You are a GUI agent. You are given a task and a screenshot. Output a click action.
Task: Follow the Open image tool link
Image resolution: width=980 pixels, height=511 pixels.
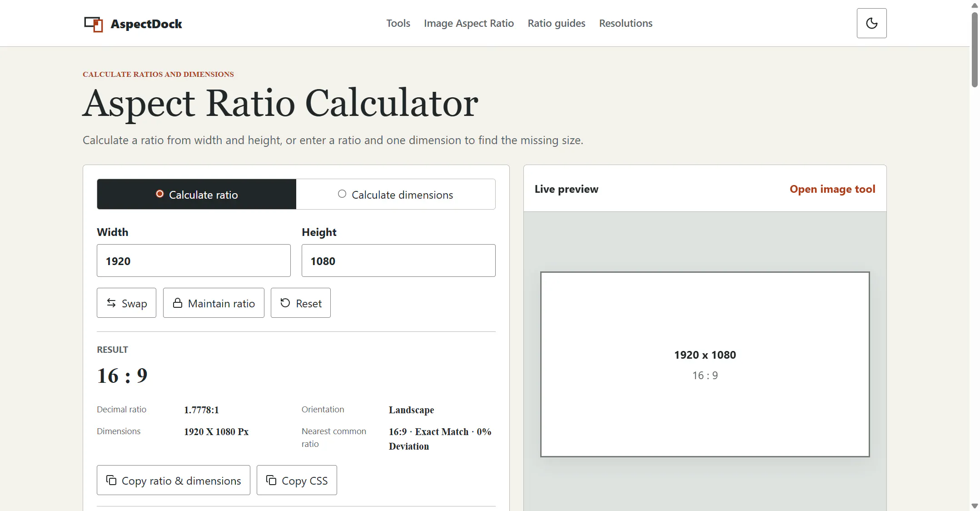(832, 189)
